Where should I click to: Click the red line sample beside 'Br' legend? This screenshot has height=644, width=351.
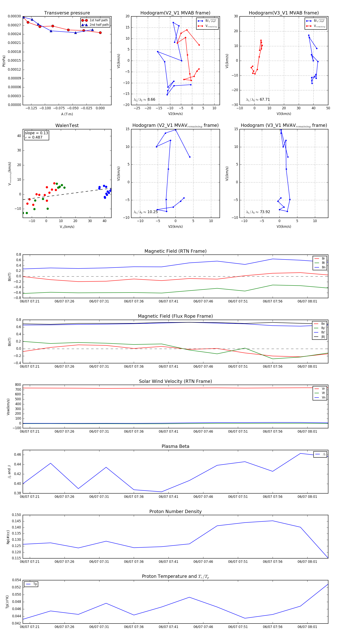(x=317, y=259)
